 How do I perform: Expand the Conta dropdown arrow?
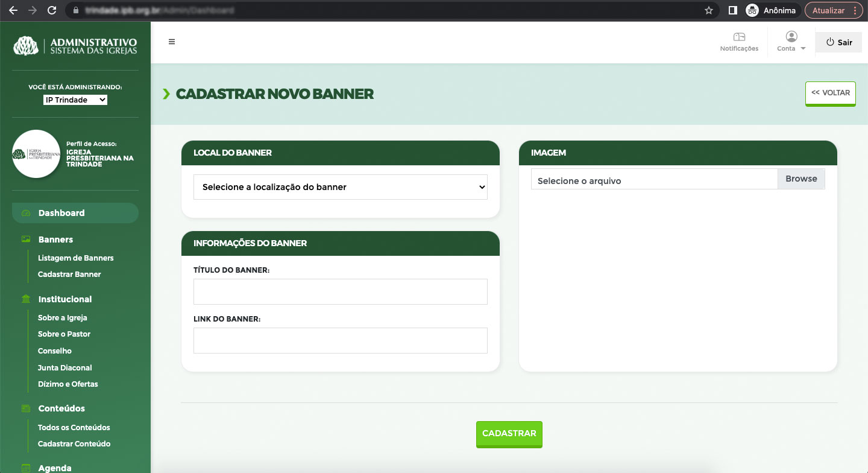[x=803, y=49]
